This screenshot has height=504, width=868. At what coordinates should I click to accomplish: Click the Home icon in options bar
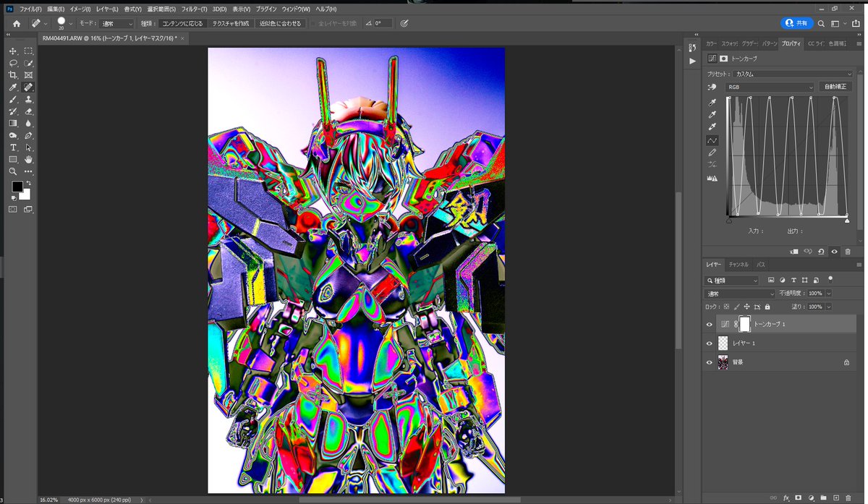(x=16, y=23)
